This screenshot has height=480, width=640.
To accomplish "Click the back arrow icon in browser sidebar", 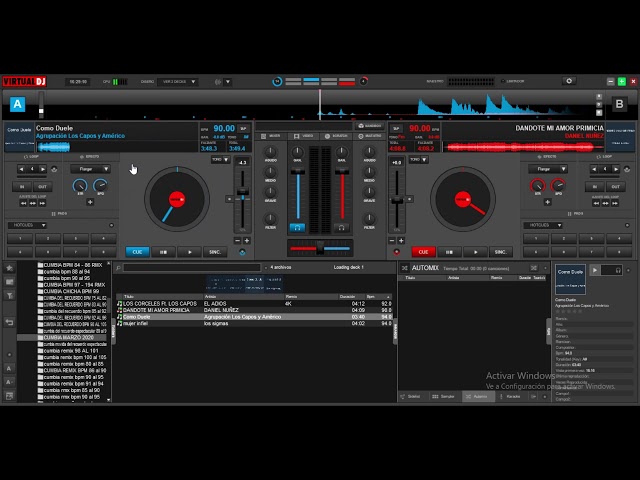I will [x=9, y=322].
